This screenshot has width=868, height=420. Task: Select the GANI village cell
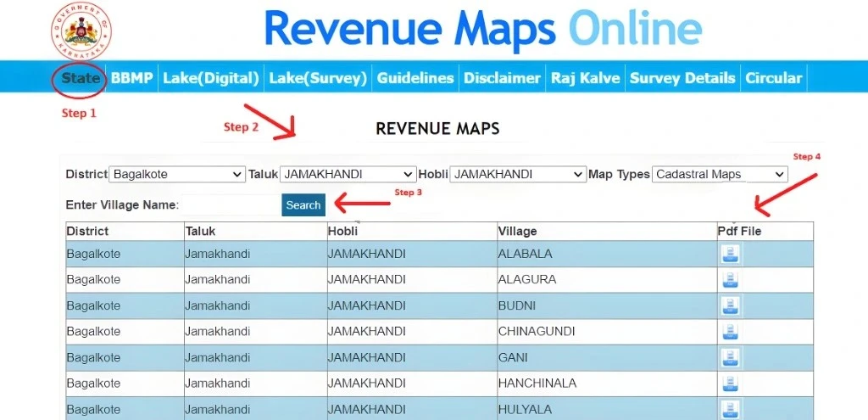pyautogui.click(x=607, y=358)
